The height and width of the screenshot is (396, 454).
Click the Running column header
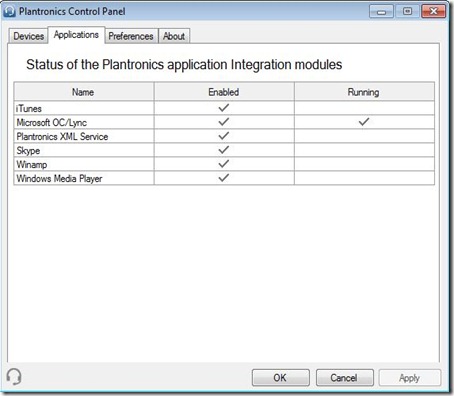[x=364, y=92]
